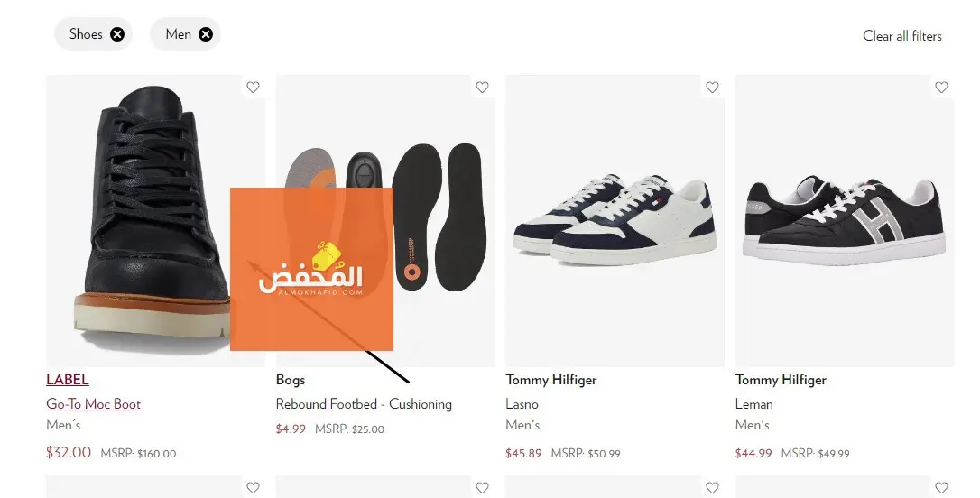Image resolution: width=980 pixels, height=498 pixels.
Task: Open the Go-To Moc Boot product link
Action: 93,404
